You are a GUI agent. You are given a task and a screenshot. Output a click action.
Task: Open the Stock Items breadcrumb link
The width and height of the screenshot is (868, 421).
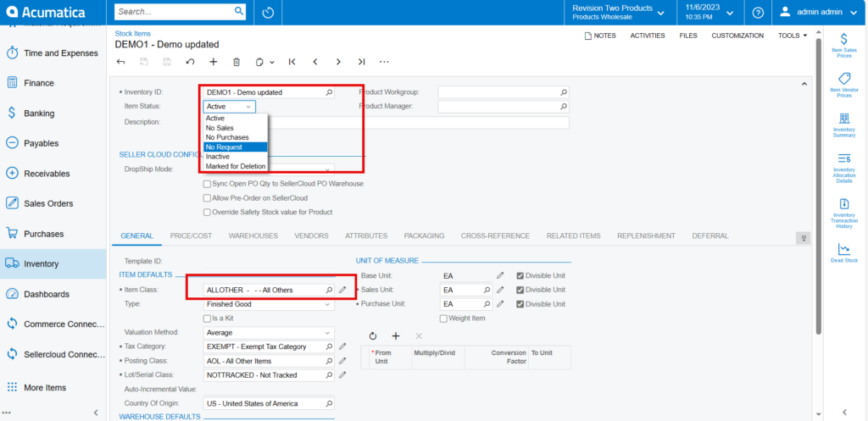132,34
